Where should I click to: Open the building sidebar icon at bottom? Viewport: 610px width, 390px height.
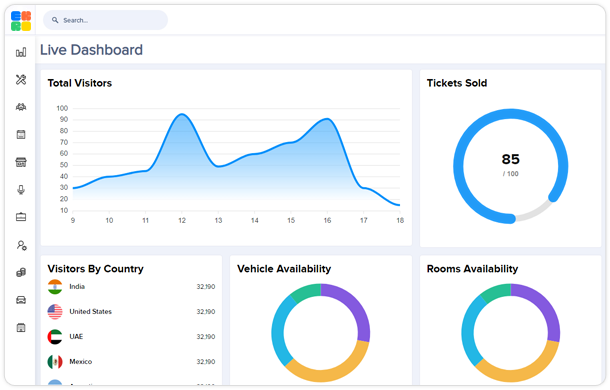(21, 328)
